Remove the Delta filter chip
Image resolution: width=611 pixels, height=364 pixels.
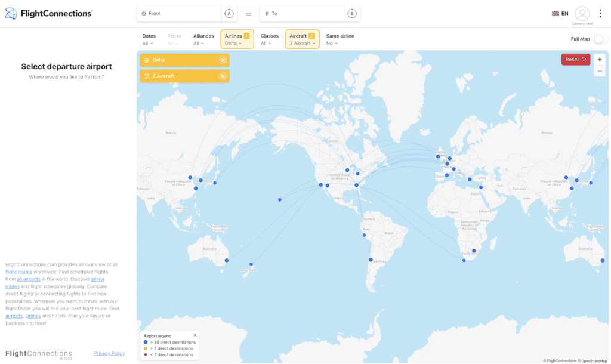223,60
